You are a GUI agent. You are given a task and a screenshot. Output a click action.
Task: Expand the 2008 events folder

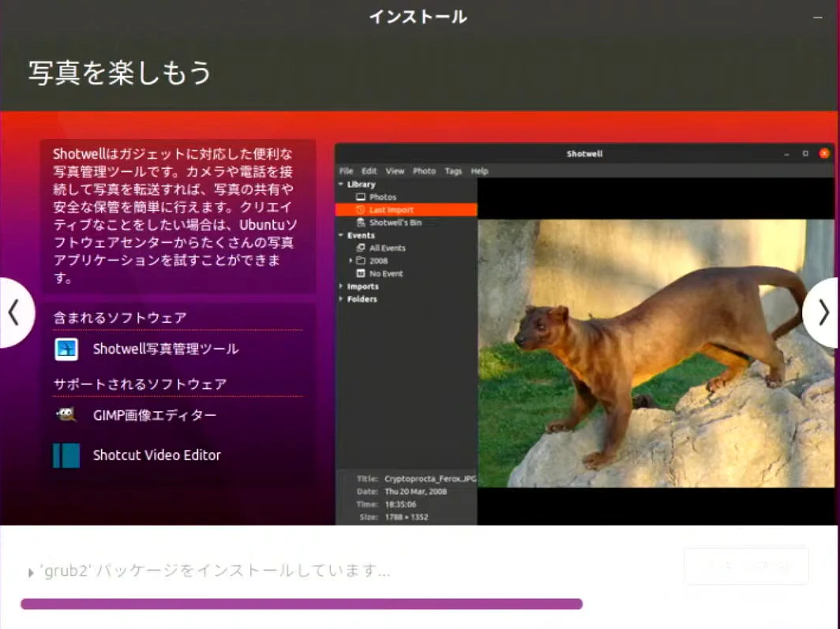tap(351, 260)
